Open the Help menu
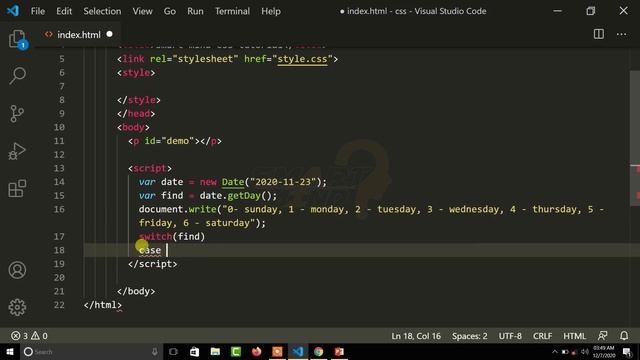This screenshot has width=640, height=360. click(271, 11)
